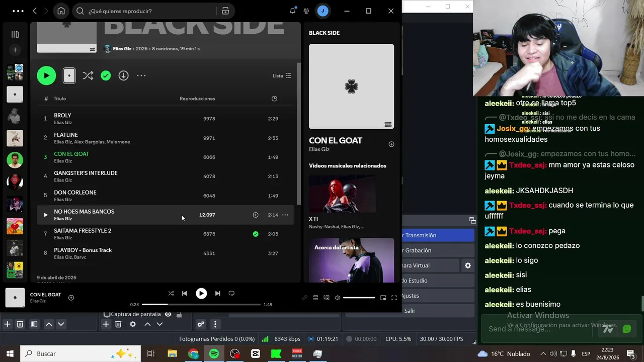Toggle album shuffle next to play button
The height and width of the screenshot is (362, 644).
click(x=88, y=75)
